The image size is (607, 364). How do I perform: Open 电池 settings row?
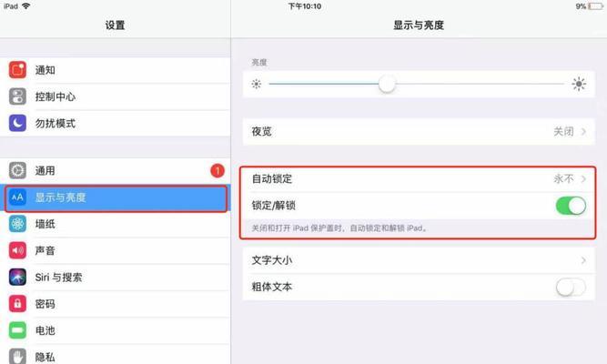click(x=116, y=330)
